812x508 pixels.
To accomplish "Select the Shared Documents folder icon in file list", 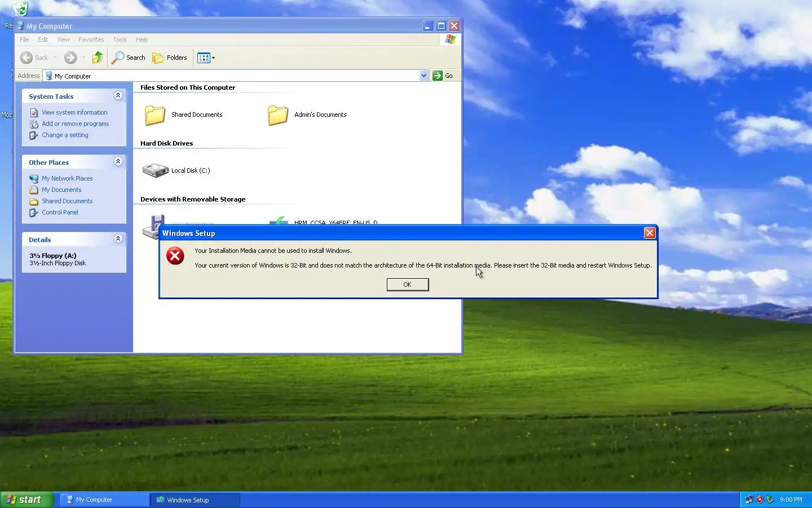I will click(155, 115).
